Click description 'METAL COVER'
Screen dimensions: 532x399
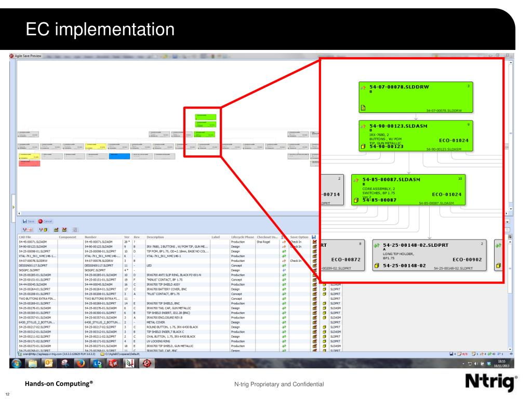click(x=156, y=322)
